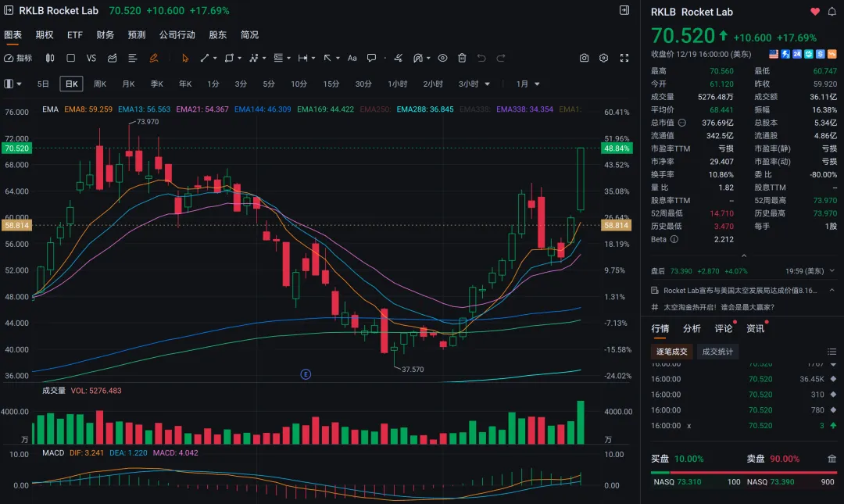Toggle the red heart favorite icon
Image resolution: width=844 pixels, height=504 pixels.
(x=815, y=12)
